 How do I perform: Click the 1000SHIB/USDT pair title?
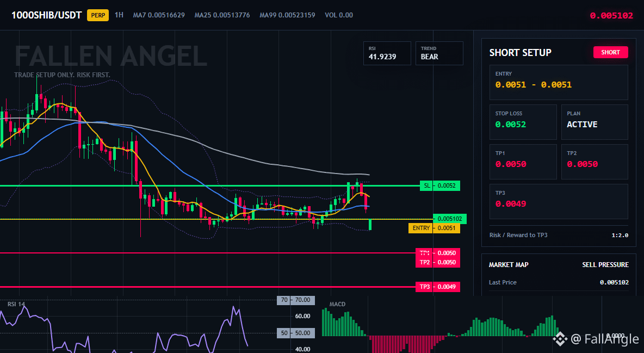click(x=46, y=15)
